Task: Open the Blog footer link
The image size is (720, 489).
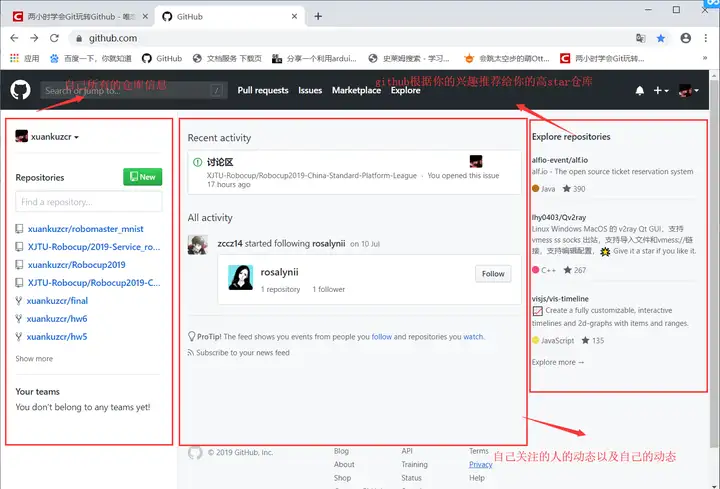Action: [x=341, y=451]
